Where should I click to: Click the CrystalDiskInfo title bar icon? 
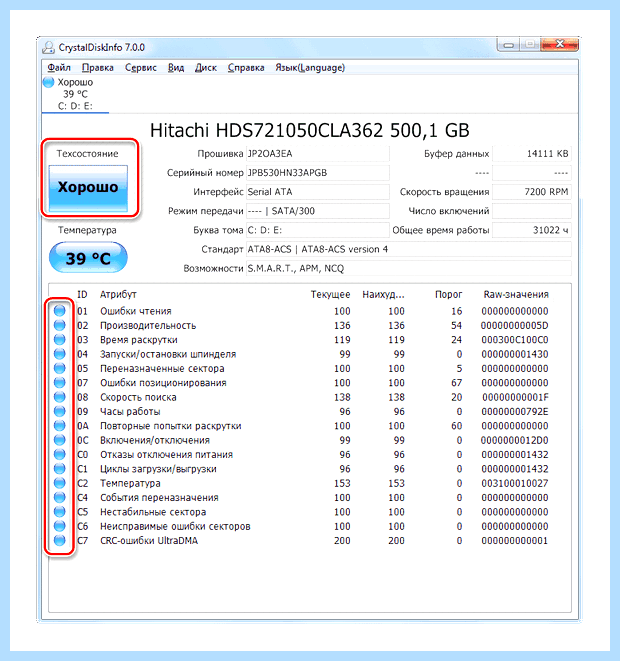click(48, 47)
